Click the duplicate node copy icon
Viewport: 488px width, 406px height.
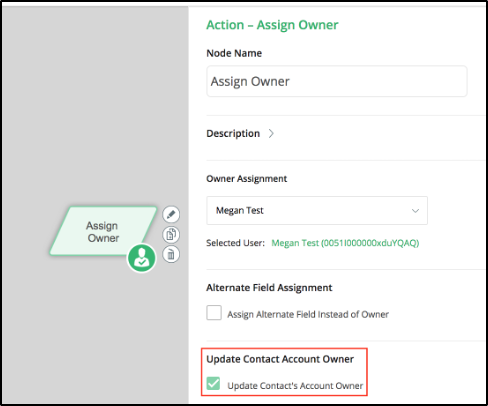171,235
